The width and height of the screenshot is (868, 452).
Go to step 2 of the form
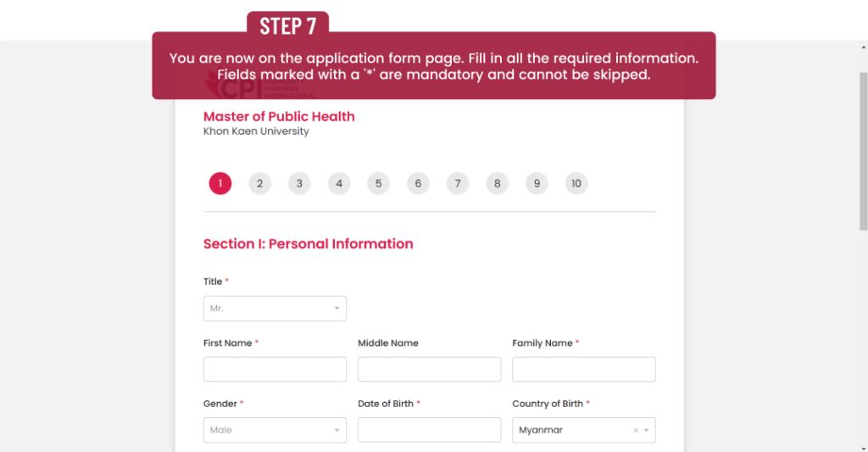[259, 183]
